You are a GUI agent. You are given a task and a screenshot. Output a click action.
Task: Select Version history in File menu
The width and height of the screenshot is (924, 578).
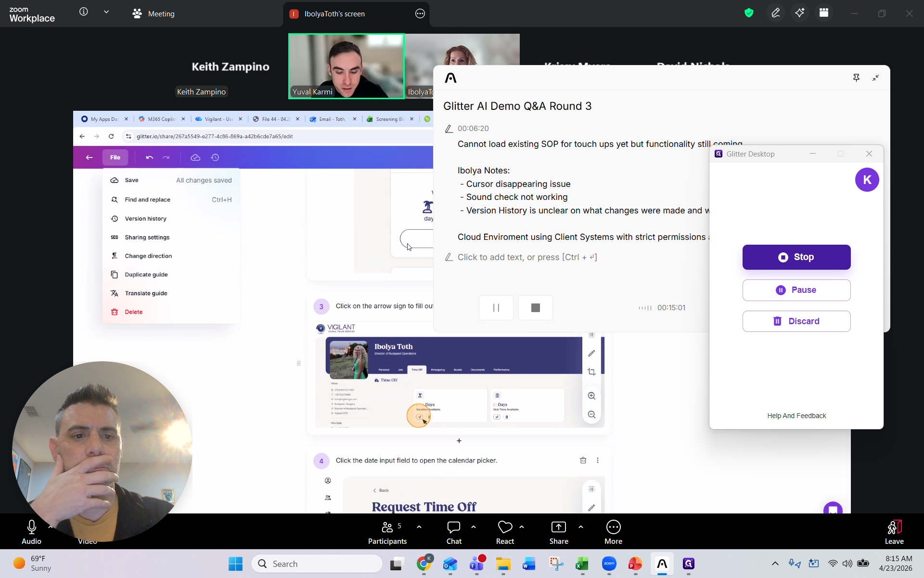coord(145,219)
